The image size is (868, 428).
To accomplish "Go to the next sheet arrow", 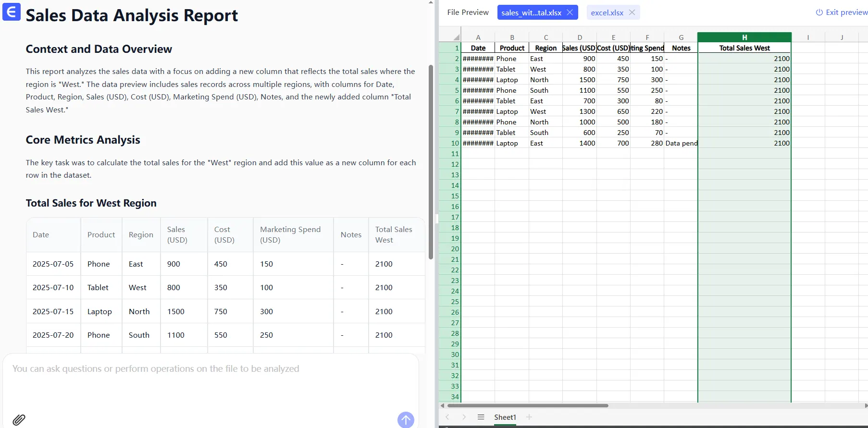I will [x=464, y=417].
